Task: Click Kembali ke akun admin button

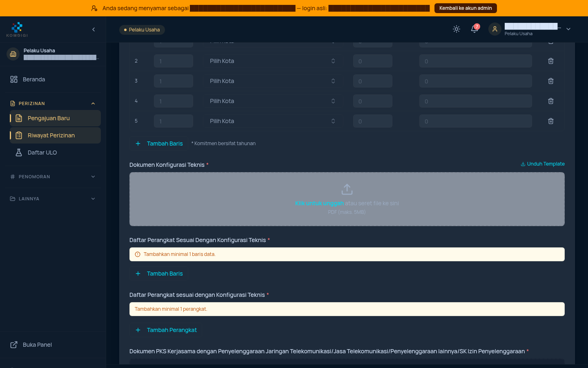Action: 465,8
